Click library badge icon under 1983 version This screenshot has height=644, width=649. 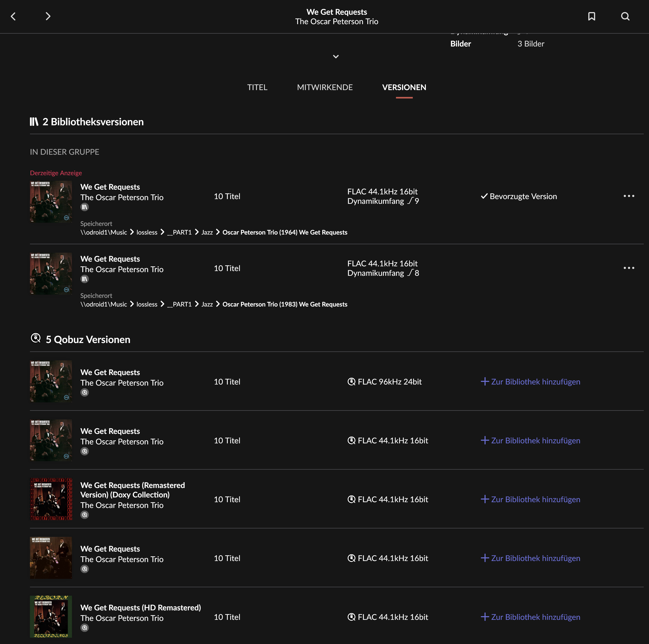coord(85,279)
